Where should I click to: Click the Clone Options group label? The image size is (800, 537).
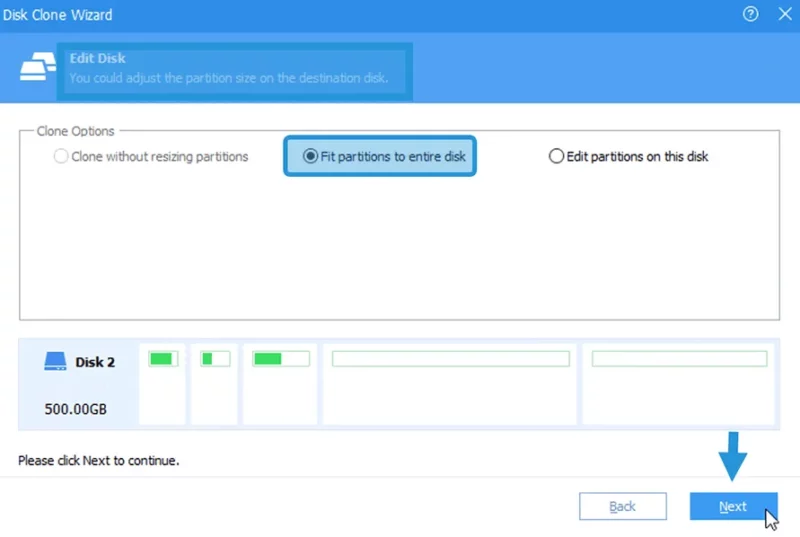(x=76, y=131)
